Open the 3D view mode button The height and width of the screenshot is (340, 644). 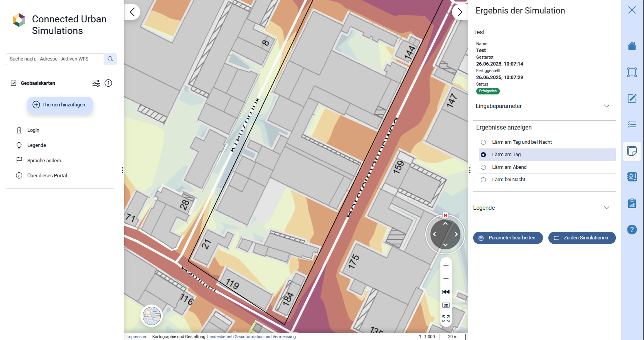446,305
